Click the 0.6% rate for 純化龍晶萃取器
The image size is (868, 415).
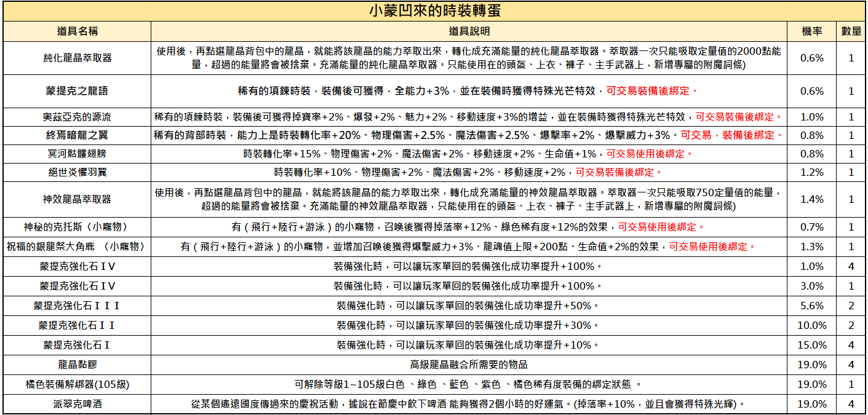coord(811,58)
